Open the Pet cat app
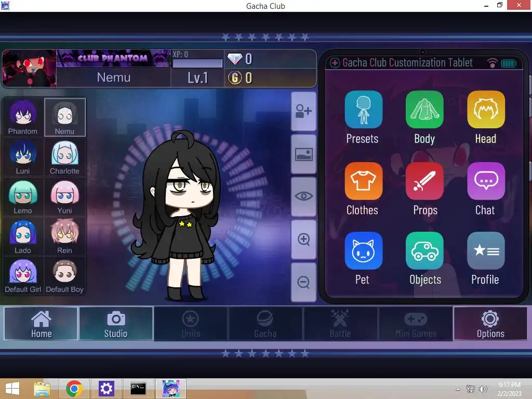 tap(363, 251)
